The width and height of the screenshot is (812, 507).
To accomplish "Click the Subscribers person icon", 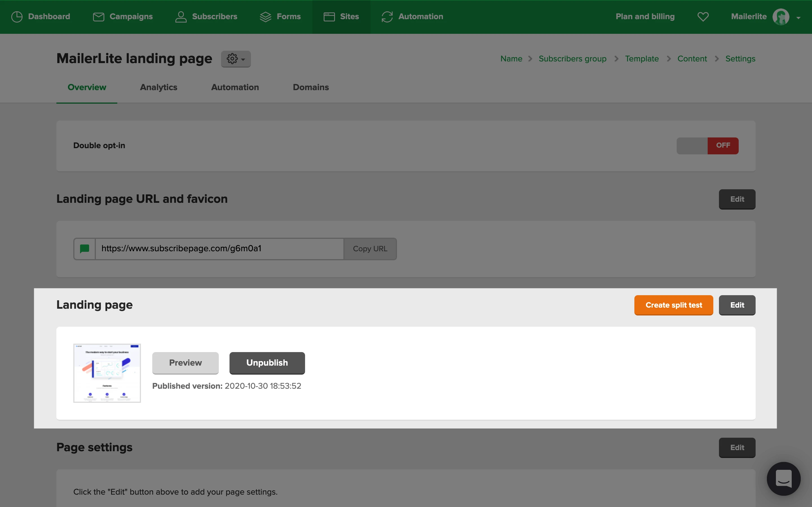I will pyautogui.click(x=181, y=17).
